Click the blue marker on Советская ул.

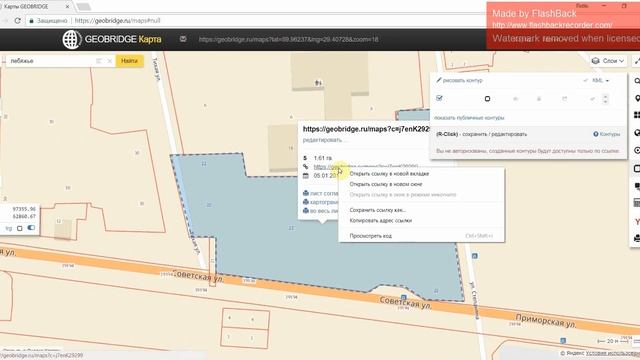click(404, 297)
